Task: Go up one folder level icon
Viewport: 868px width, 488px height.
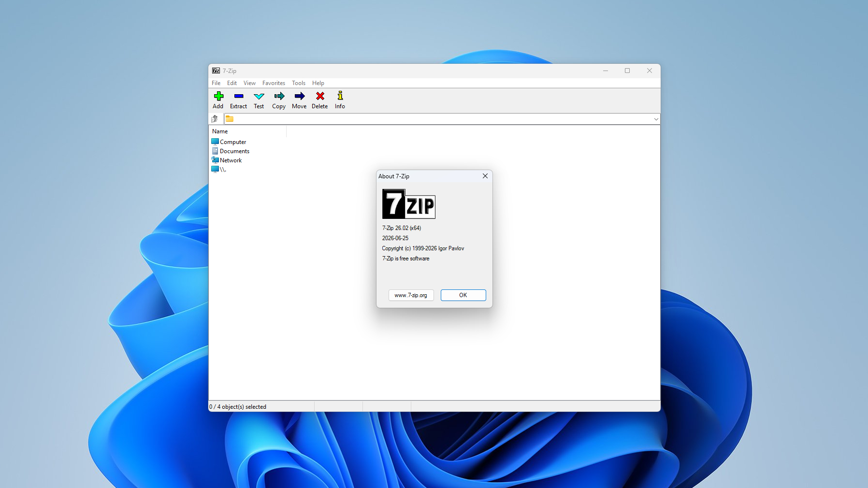Action: pos(215,118)
